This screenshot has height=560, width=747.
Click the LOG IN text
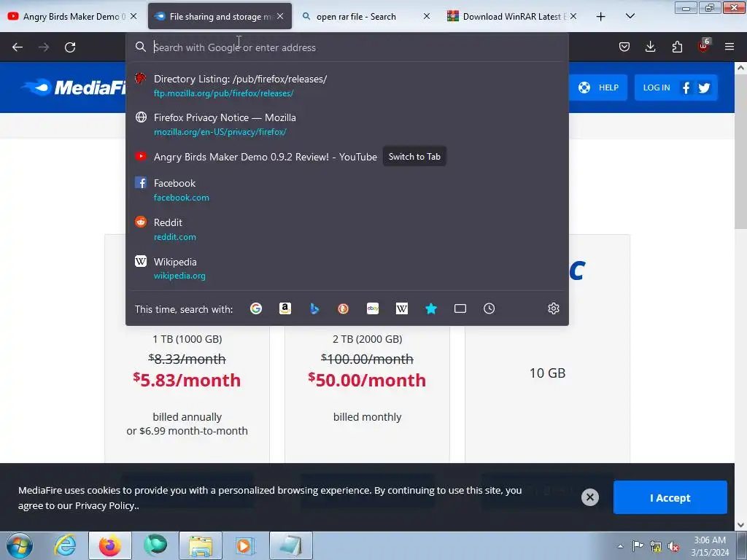tap(657, 87)
